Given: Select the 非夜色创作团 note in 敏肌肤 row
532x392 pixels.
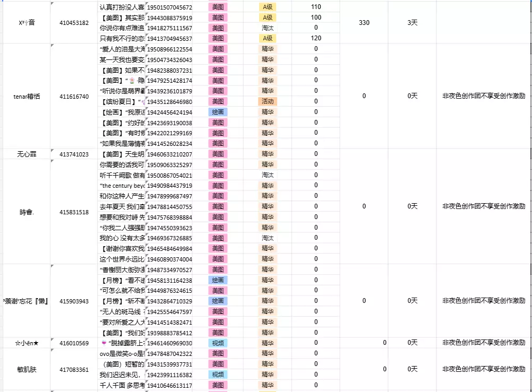Looking at the screenshot, I should click(484, 369).
